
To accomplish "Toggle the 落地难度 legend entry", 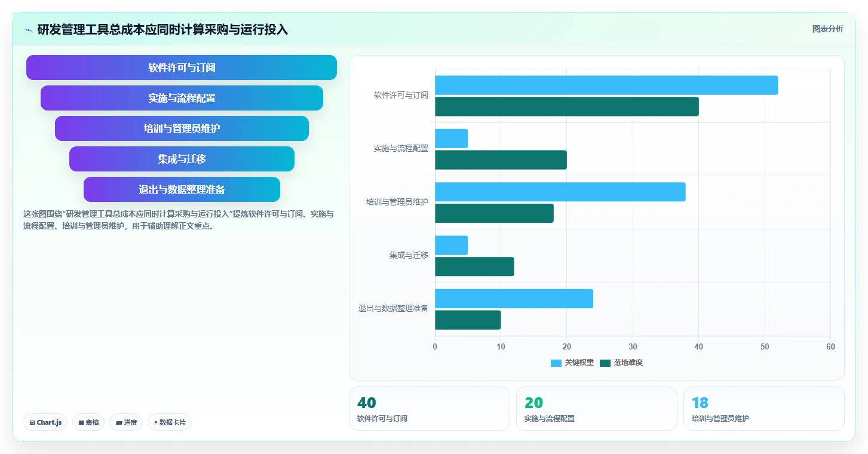I will [621, 363].
